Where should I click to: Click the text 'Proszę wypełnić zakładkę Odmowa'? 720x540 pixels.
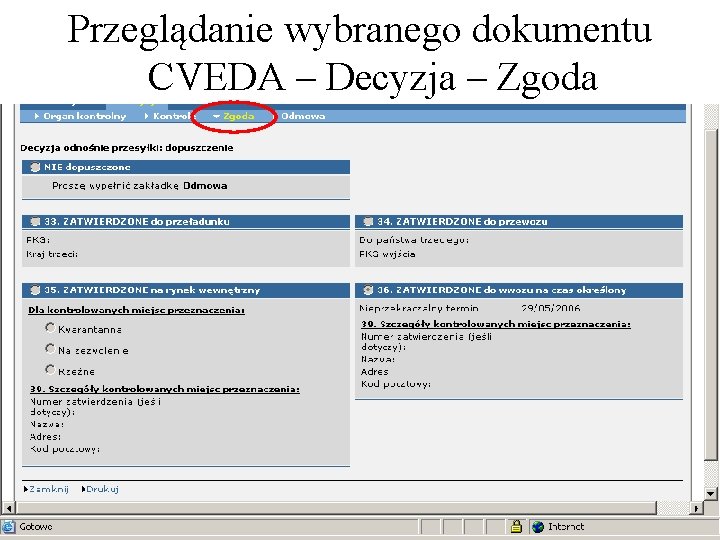point(140,186)
